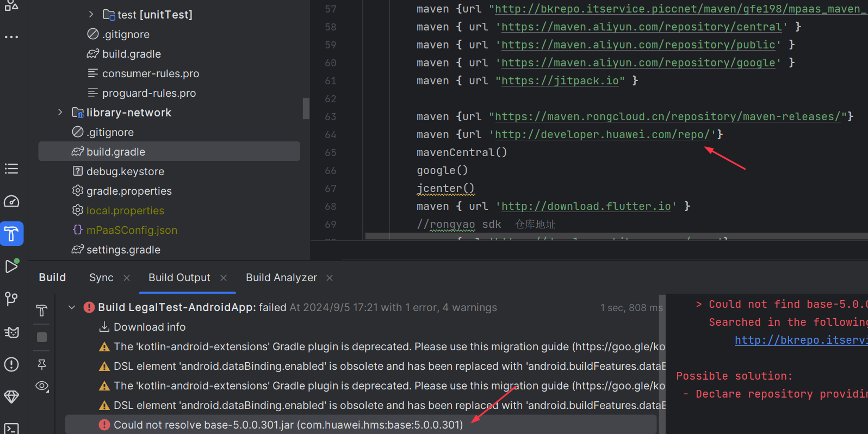Collapse the Build LegalTest-AndroidApp node
The height and width of the screenshot is (434, 868).
point(72,307)
